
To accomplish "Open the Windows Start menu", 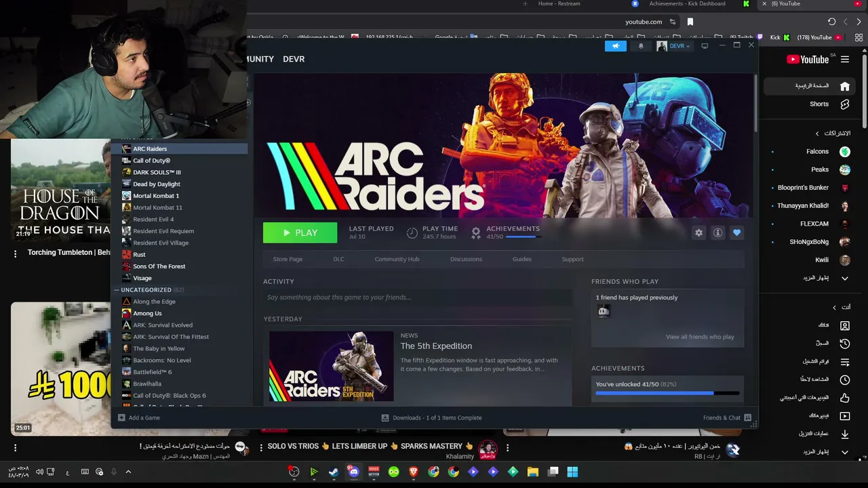I will coord(572,472).
